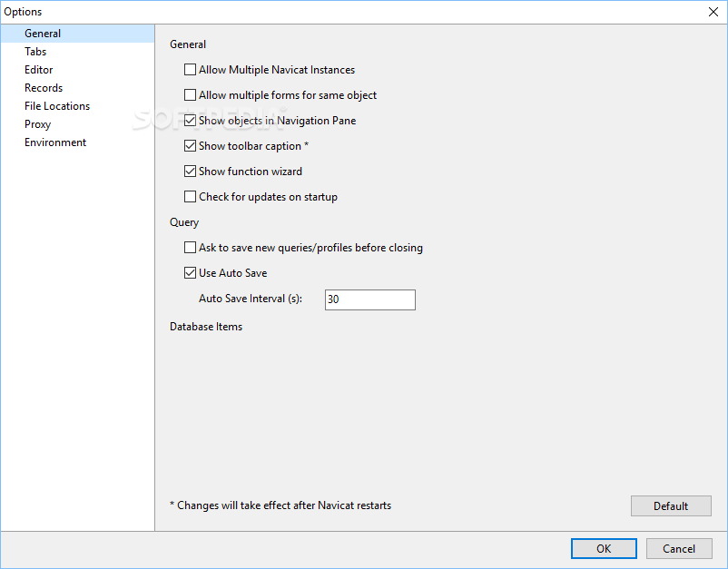
Task: Click the Auto Save Interval input field
Action: (x=369, y=299)
